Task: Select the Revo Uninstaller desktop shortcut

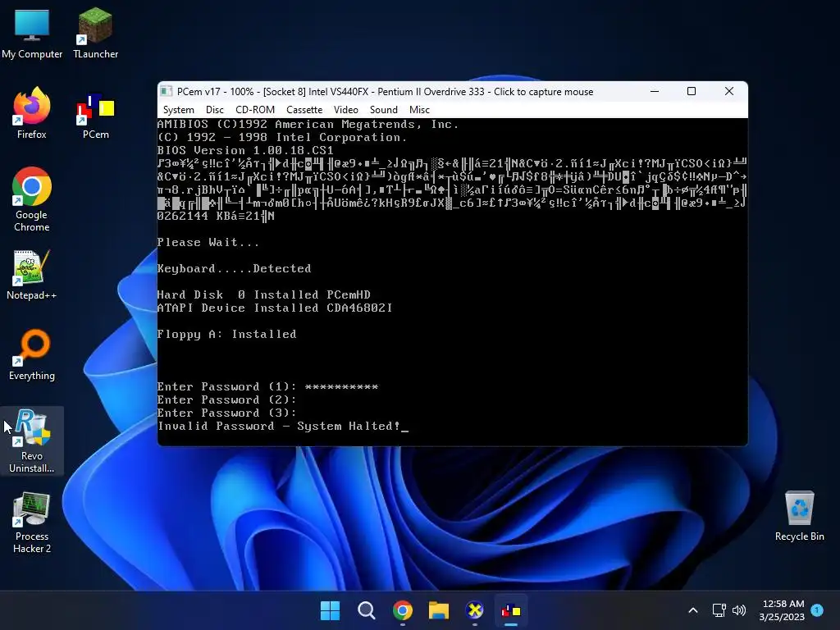Action: tap(32, 441)
